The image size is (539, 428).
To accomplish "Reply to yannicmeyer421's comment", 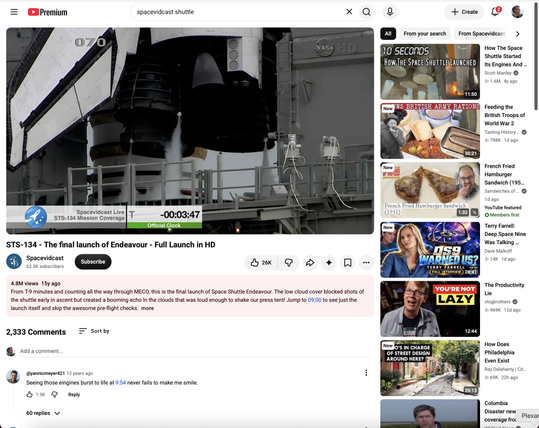I will click(x=74, y=394).
